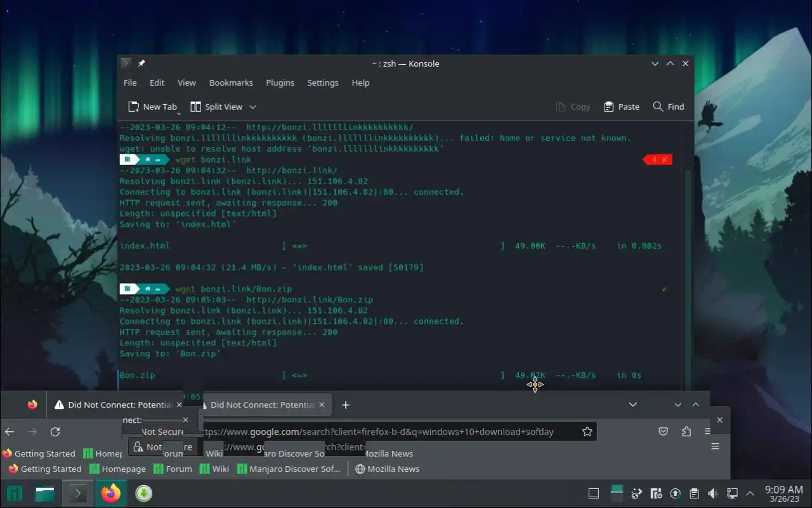Viewport: 812px width, 508px height.
Task: Open the Homepage bookmark in Firefox
Action: tap(118, 469)
